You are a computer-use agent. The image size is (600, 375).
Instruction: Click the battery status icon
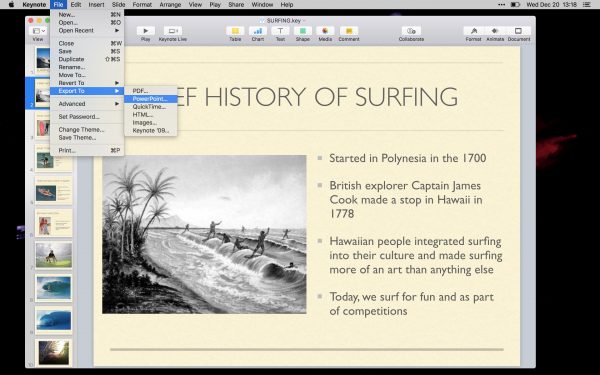pyautogui.click(x=515, y=5)
